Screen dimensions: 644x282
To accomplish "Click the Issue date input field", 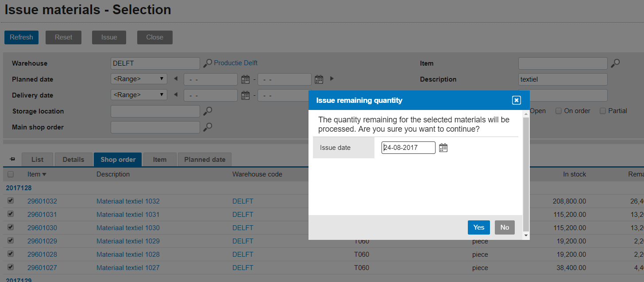I will [x=408, y=148].
